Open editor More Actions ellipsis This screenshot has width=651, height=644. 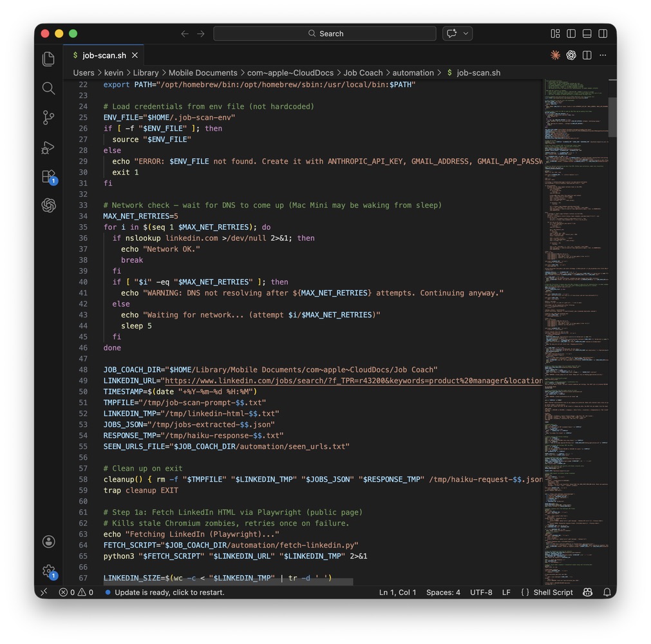coord(603,55)
